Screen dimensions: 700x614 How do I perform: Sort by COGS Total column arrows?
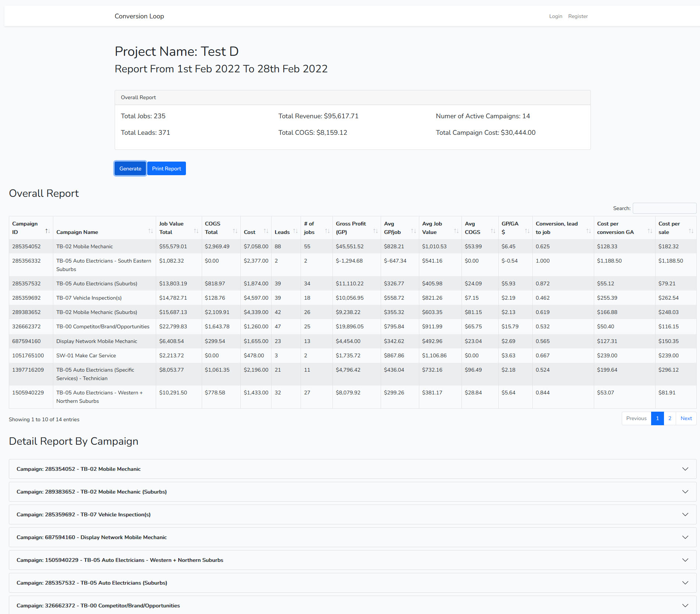[x=235, y=231]
